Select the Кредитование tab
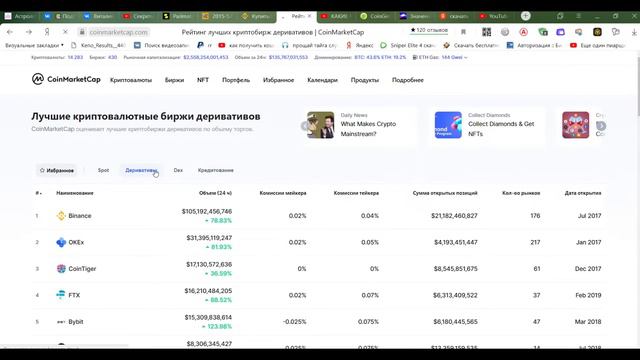This screenshot has height=360, width=640. [x=216, y=170]
